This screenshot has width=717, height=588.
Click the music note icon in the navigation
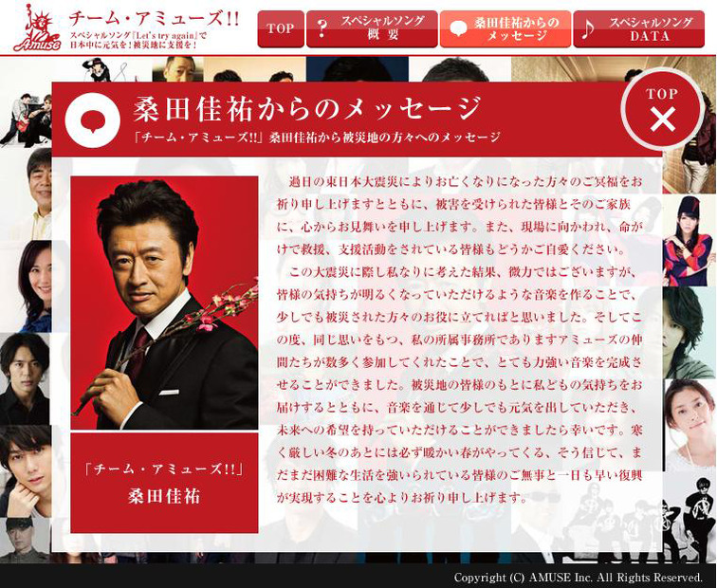click(x=588, y=28)
